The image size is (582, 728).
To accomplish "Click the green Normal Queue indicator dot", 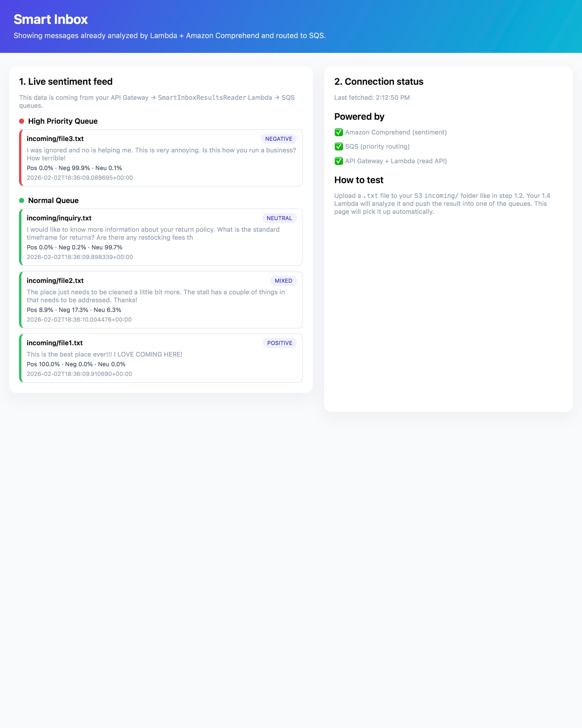I will click(x=22, y=200).
